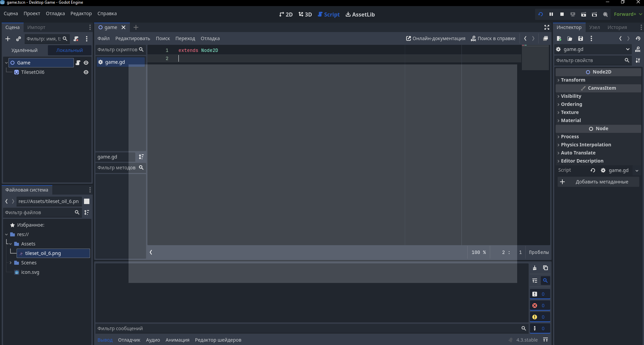Open the Редактировать script menu
Screen dimensions: 644x345
pos(133,38)
